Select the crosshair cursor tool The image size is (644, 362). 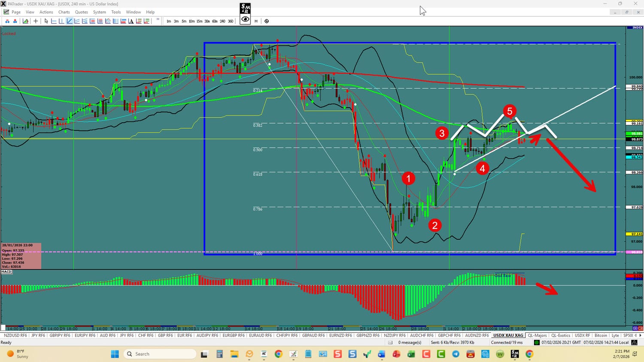(x=36, y=21)
